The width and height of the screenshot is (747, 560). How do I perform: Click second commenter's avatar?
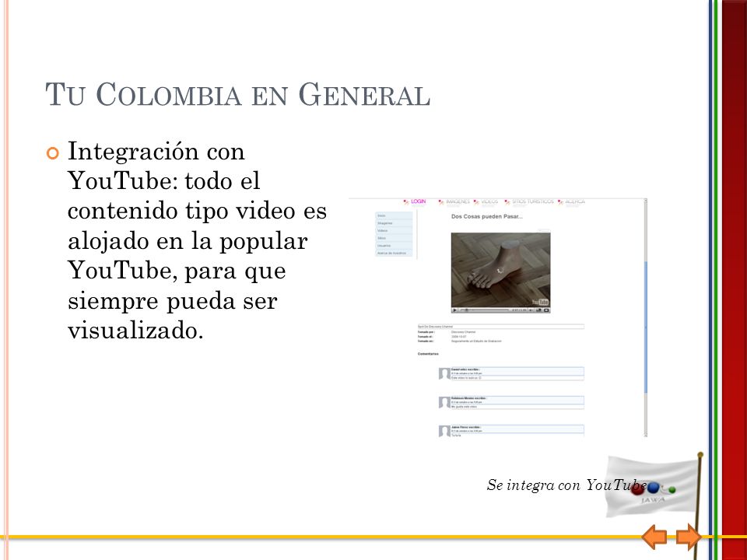click(x=444, y=402)
